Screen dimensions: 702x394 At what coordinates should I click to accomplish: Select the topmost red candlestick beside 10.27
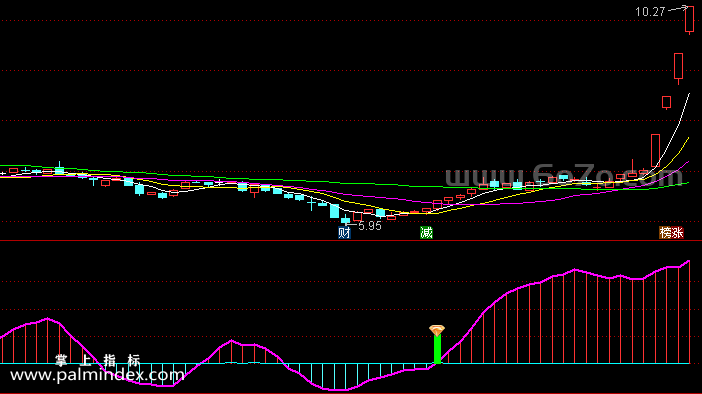689,19
